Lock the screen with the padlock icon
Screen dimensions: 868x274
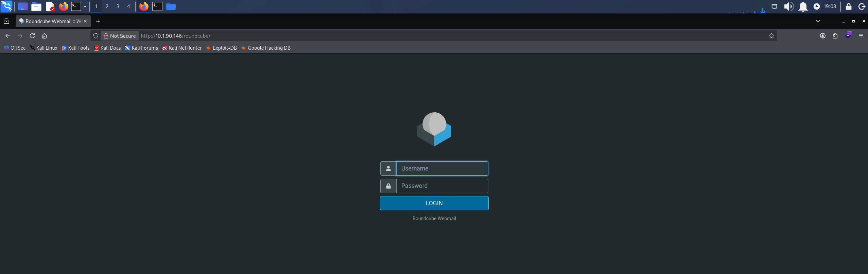pyautogui.click(x=849, y=6)
